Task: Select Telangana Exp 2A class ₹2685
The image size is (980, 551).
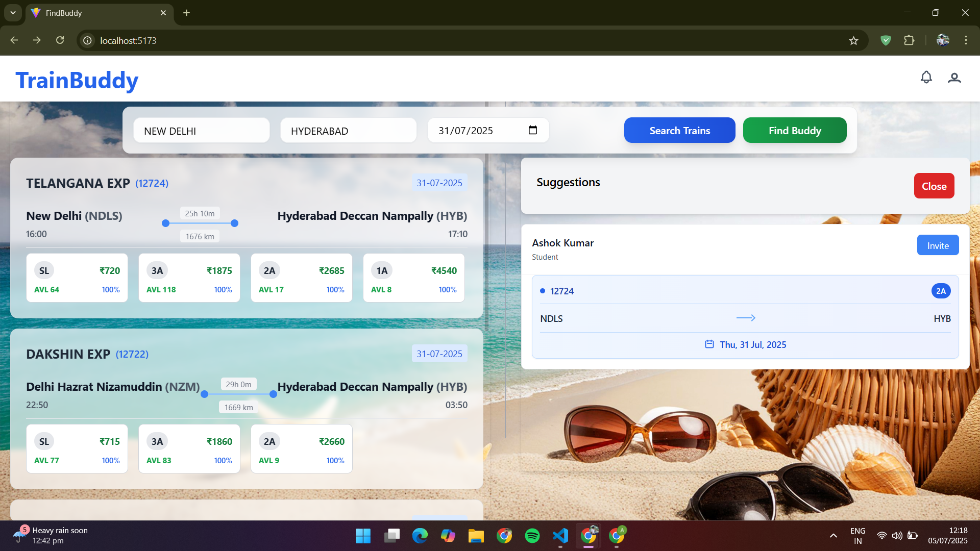Action: (x=302, y=278)
